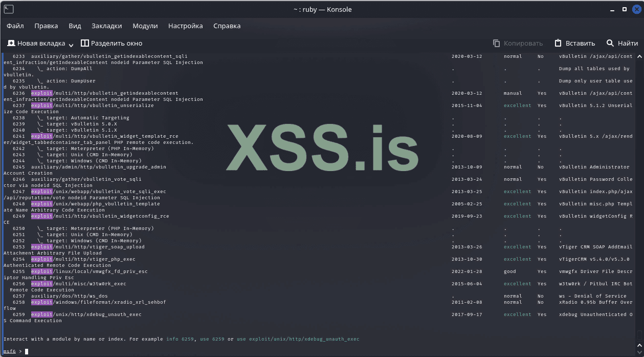Click text auxiliary/admin/http/vbulletin_upgrade_admin
This screenshot has height=357, width=644.
tap(99, 167)
